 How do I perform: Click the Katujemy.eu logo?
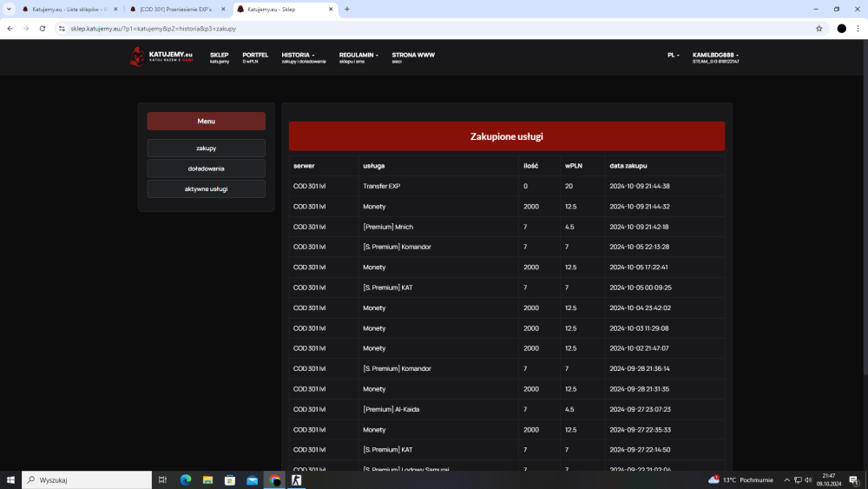click(x=161, y=56)
